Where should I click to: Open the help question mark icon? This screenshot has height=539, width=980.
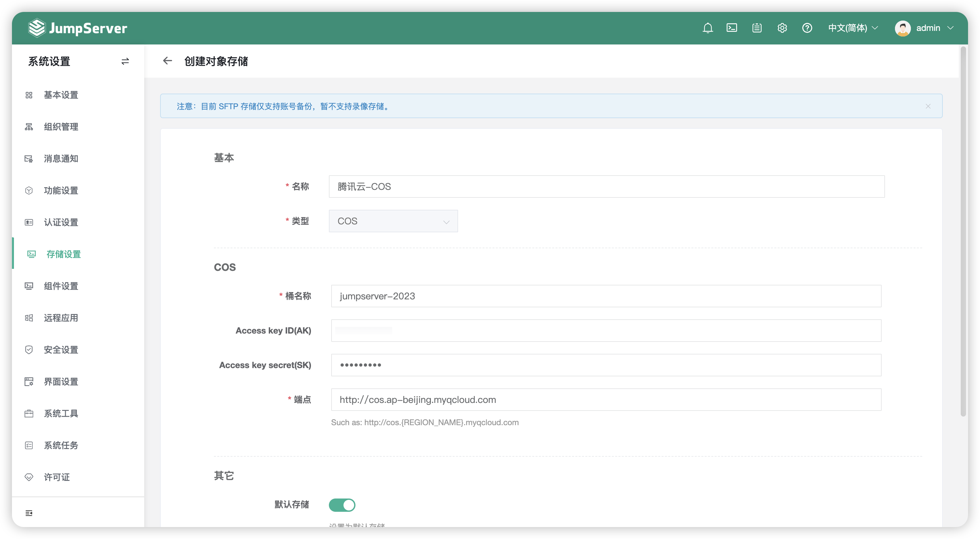(807, 28)
